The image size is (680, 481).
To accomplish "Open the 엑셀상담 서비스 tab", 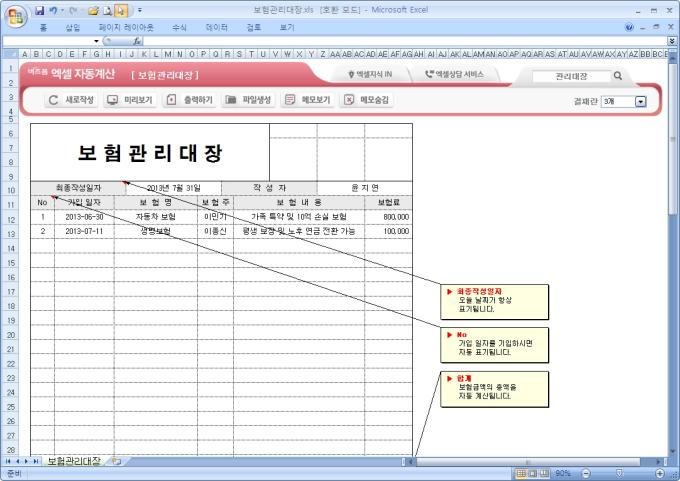I will [454, 75].
